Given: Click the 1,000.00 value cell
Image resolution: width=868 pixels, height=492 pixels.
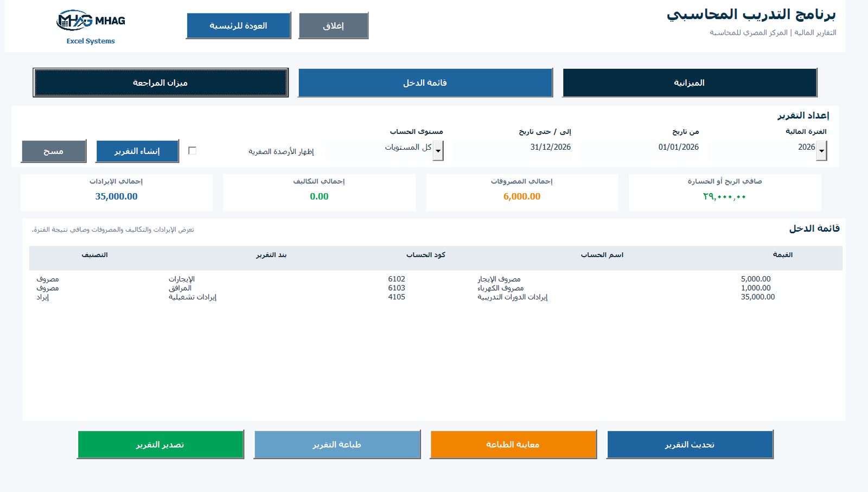Looking at the screenshot, I should 756,288.
